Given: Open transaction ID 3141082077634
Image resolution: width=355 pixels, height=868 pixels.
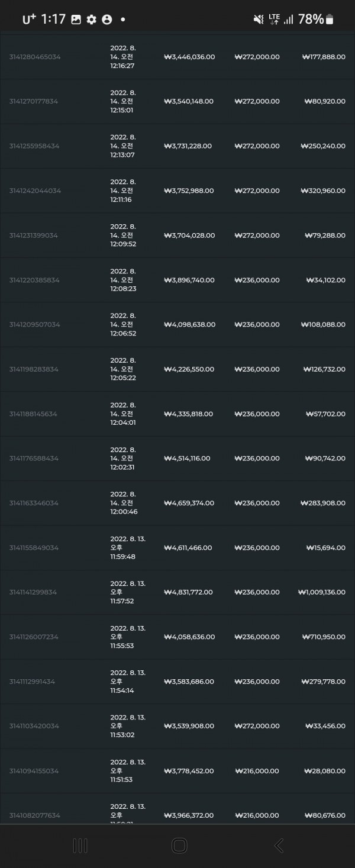Looking at the screenshot, I should [x=35, y=815].
